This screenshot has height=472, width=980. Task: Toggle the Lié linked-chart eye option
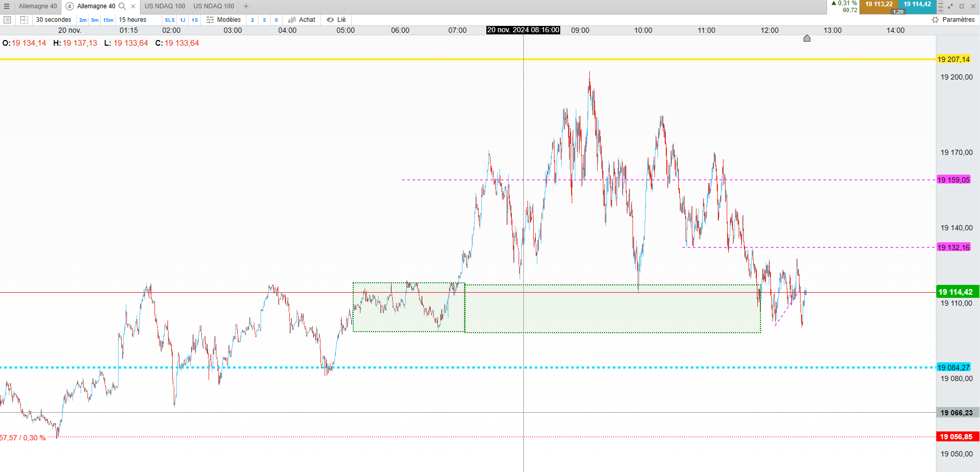pyautogui.click(x=336, y=20)
